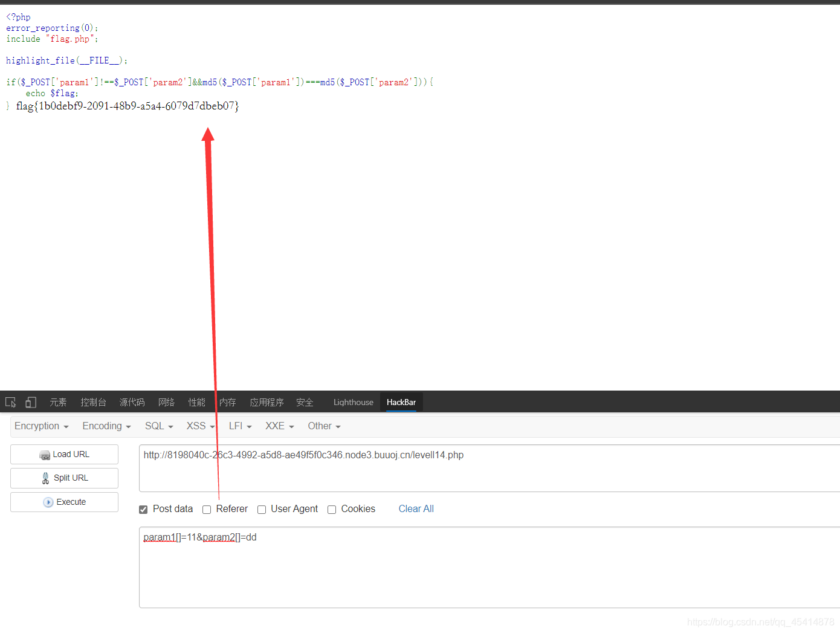The width and height of the screenshot is (840, 633).
Task: Open the LFI dropdown menu
Action: (240, 426)
